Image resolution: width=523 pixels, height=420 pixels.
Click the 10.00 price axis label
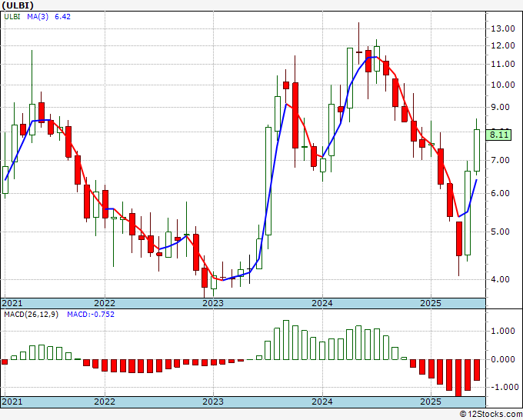click(x=503, y=85)
